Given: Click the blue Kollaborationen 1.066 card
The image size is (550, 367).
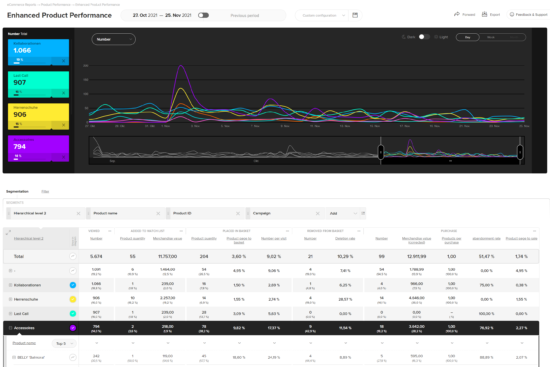Looking at the screenshot, I should pyautogui.click(x=39, y=52).
